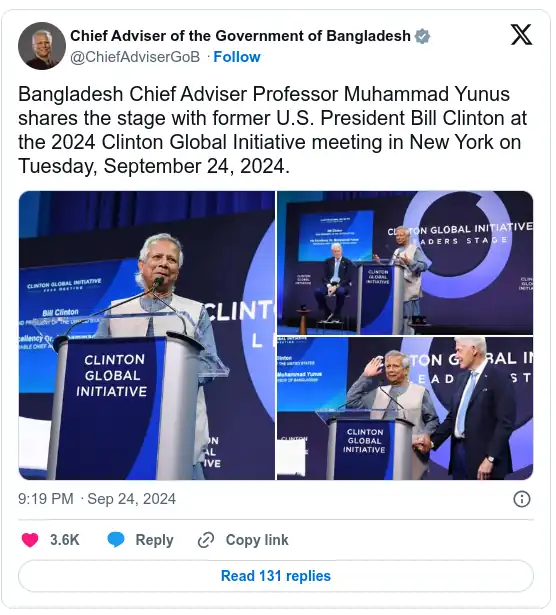Image resolution: width=556 pixels, height=615 pixels.
Task: Like the tweet with the heart icon
Action: [30, 540]
